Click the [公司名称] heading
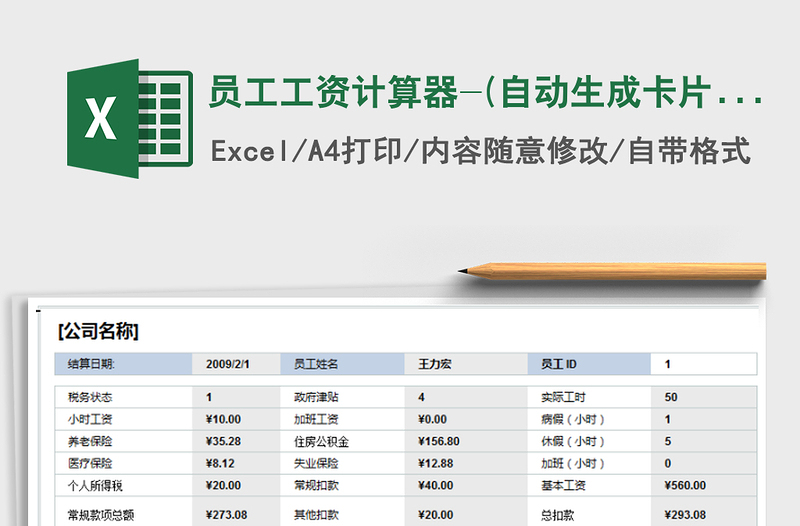Viewport: 800px width, 526px height. tap(98, 332)
